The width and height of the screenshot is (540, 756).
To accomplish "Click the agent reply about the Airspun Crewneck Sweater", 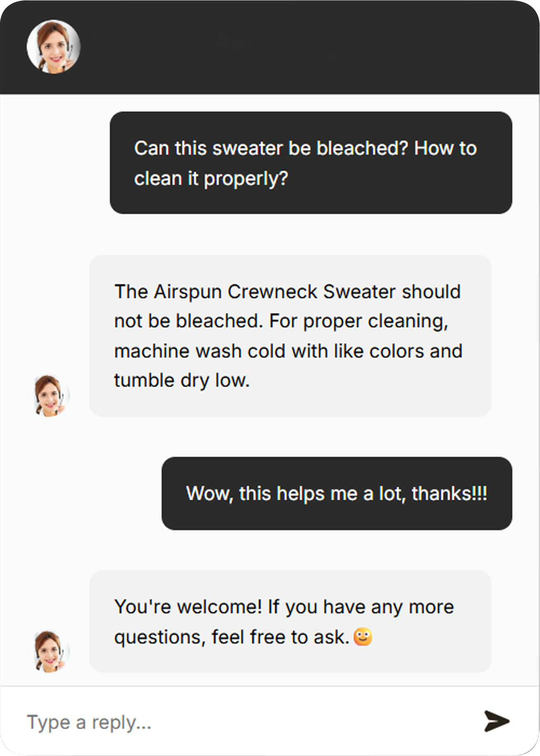I will point(290,336).
